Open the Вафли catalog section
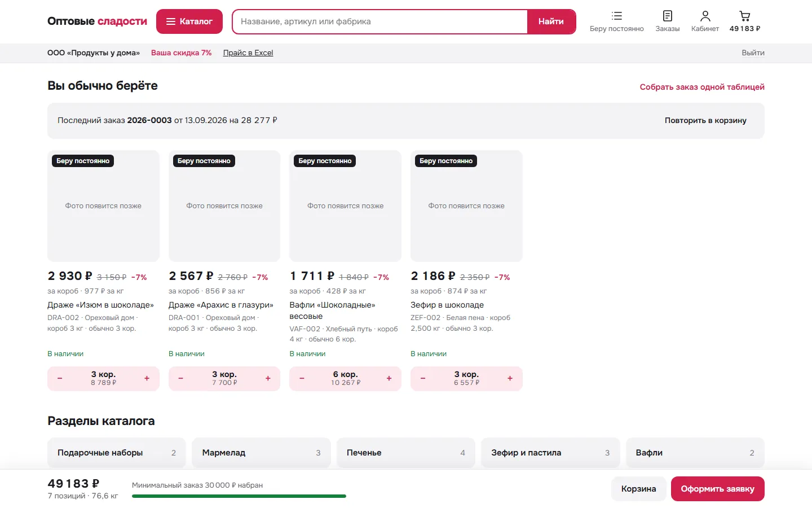This screenshot has width=812, height=508. 695,453
